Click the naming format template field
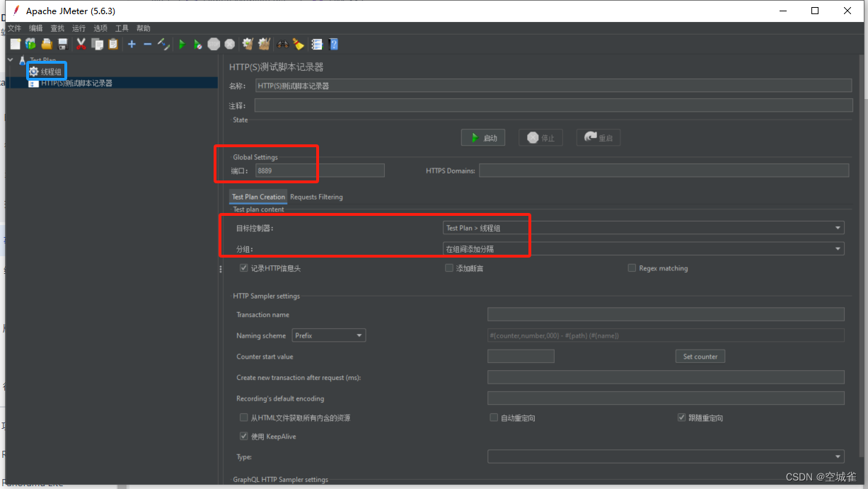Screen dimensions: 868x489 point(666,335)
